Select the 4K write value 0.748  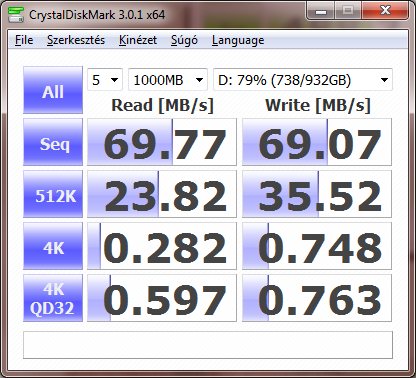317,246
